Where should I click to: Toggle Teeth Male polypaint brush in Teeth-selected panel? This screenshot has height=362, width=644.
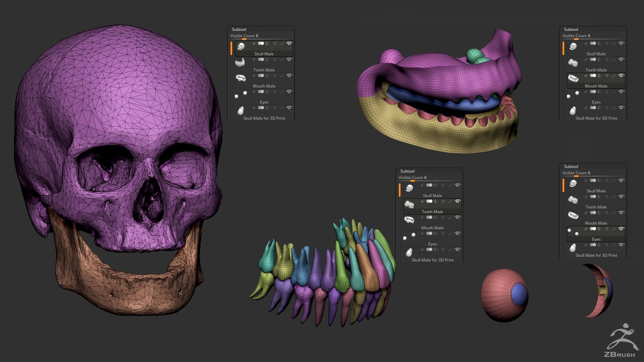[x=450, y=201]
